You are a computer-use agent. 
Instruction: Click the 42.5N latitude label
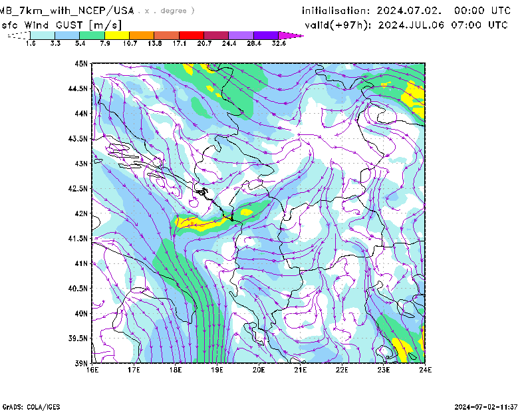click(78, 189)
